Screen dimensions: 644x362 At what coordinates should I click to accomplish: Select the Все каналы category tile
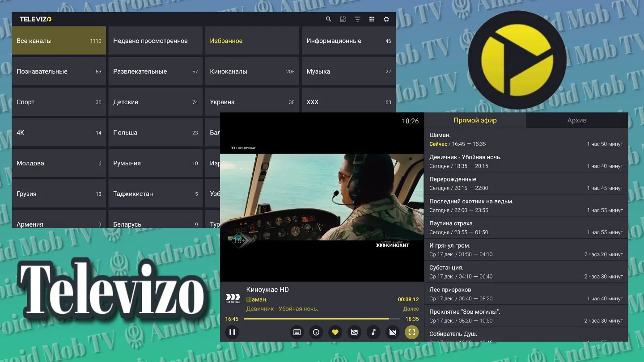pos(59,41)
